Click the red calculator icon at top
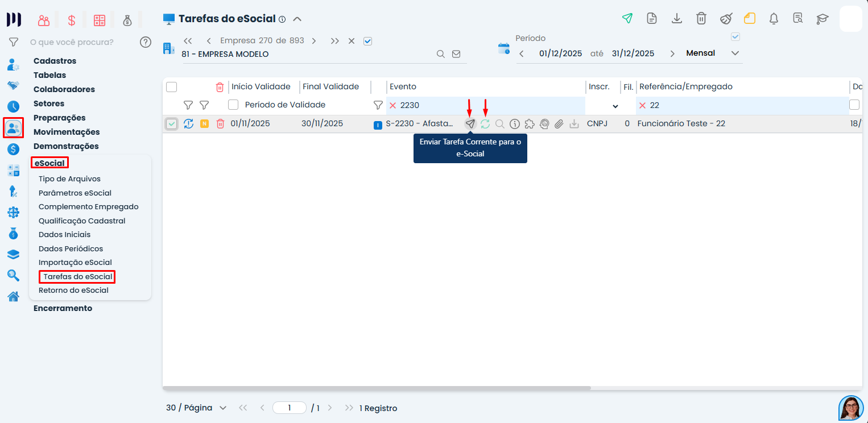 tap(100, 20)
